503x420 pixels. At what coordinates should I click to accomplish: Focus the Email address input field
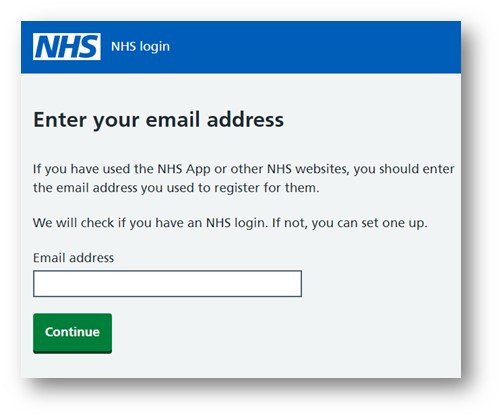tap(167, 284)
